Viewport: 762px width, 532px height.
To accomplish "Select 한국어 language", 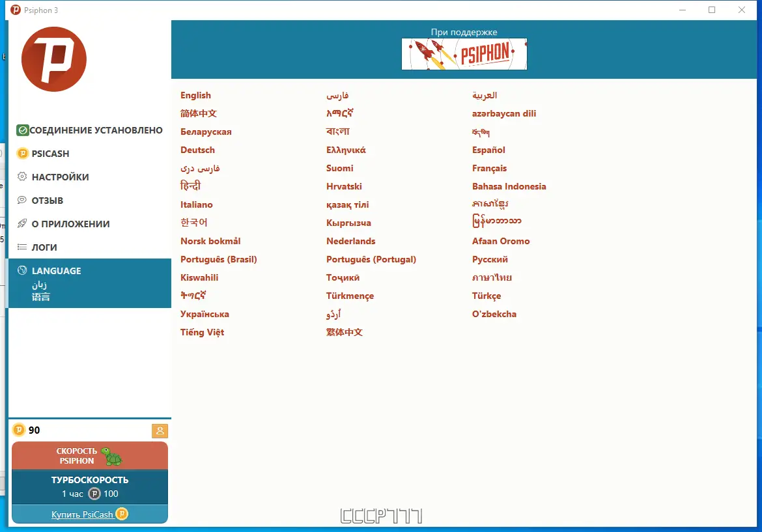I will tap(194, 223).
